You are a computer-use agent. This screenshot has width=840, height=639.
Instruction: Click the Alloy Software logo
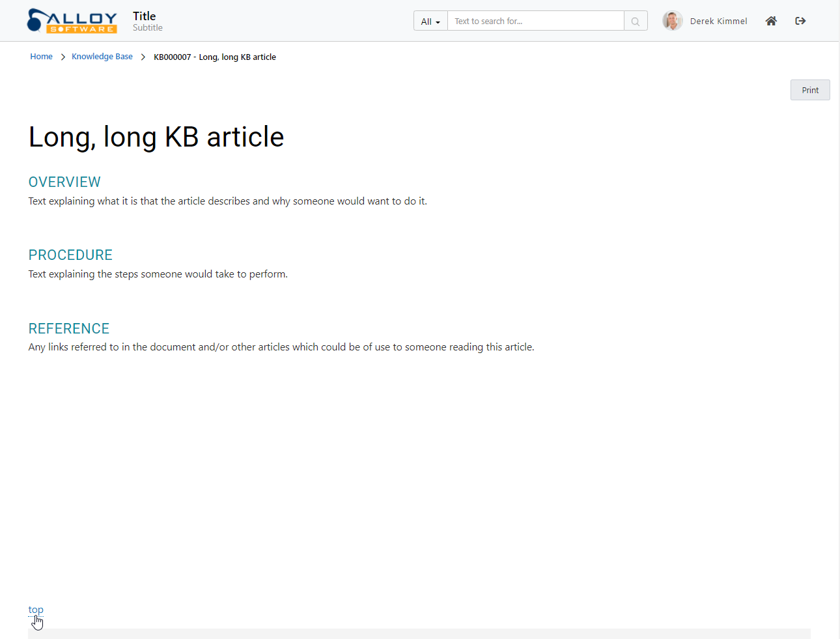point(72,21)
